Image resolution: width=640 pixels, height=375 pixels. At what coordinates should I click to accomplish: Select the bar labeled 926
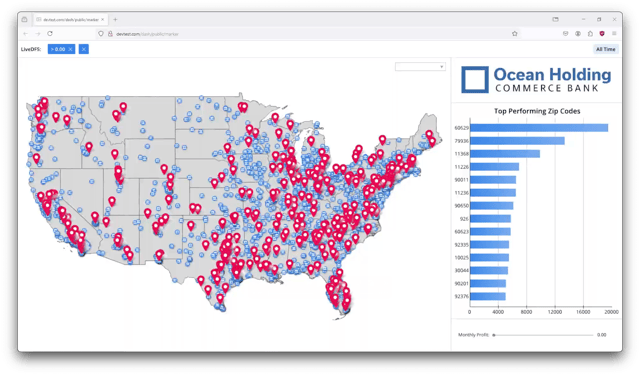490,219
